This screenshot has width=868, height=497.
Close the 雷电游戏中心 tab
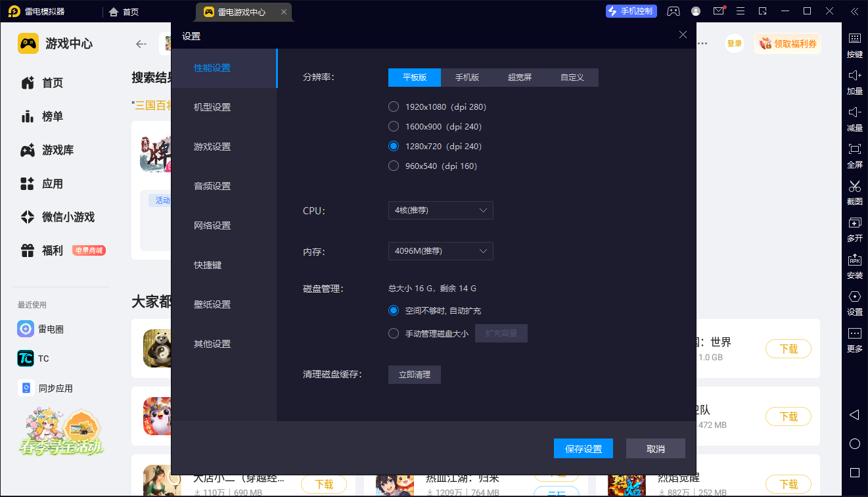[283, 12]
